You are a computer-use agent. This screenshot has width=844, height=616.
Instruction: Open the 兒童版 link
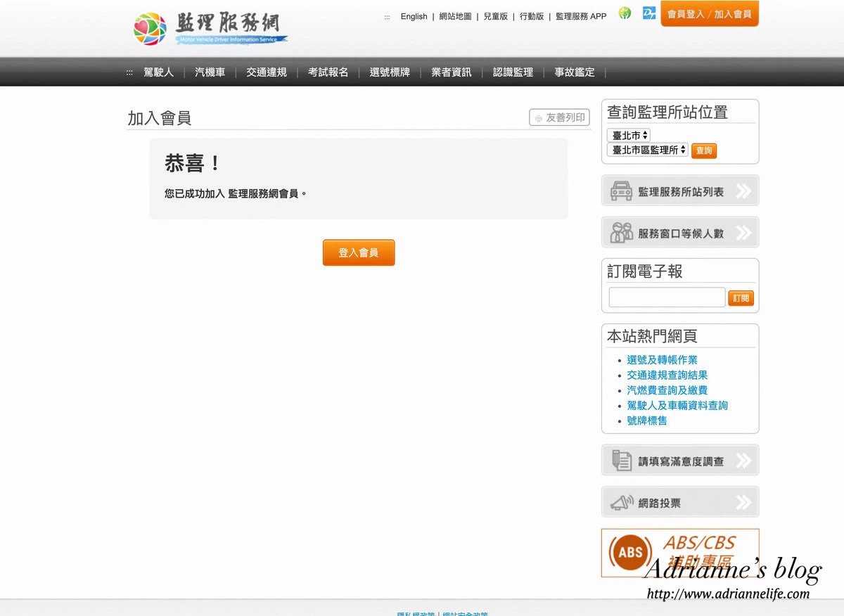pos(496,16)
